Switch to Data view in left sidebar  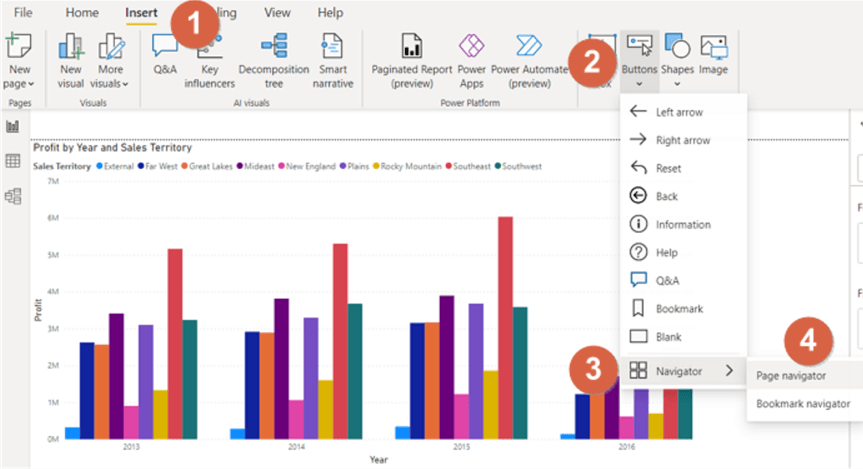(13, 161)
